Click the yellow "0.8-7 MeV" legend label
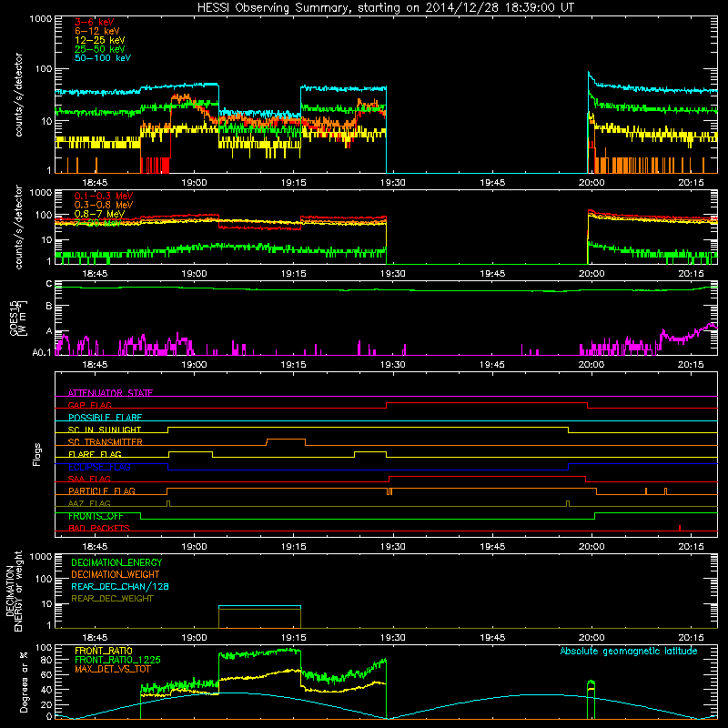The height and width of the screenshot is (728, 728). 99,214
